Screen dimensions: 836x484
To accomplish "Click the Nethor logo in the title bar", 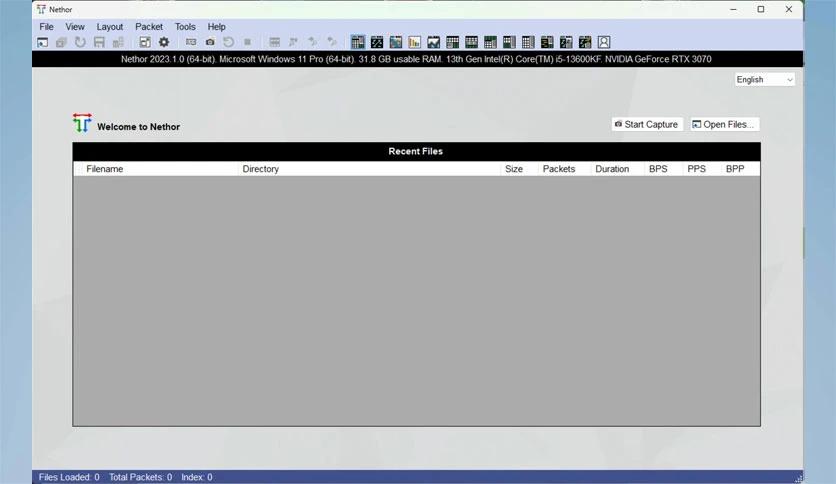I will [x=42, y=10].
